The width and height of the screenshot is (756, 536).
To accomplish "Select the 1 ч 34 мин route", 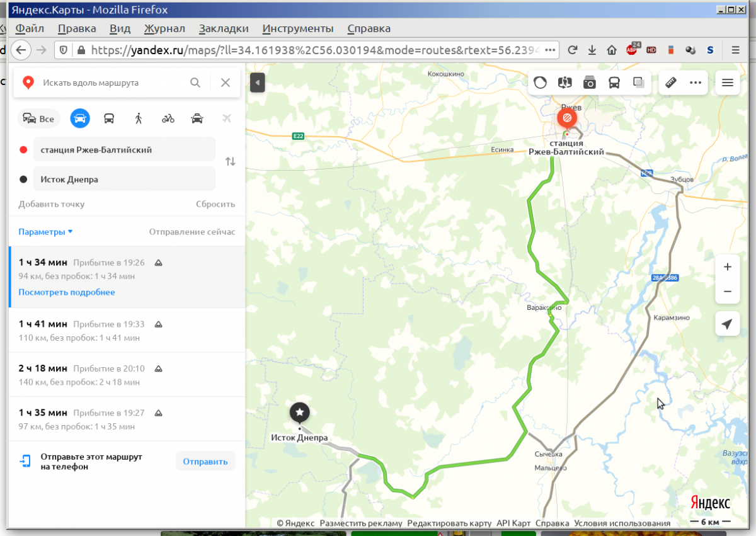I will click(127, 277).
